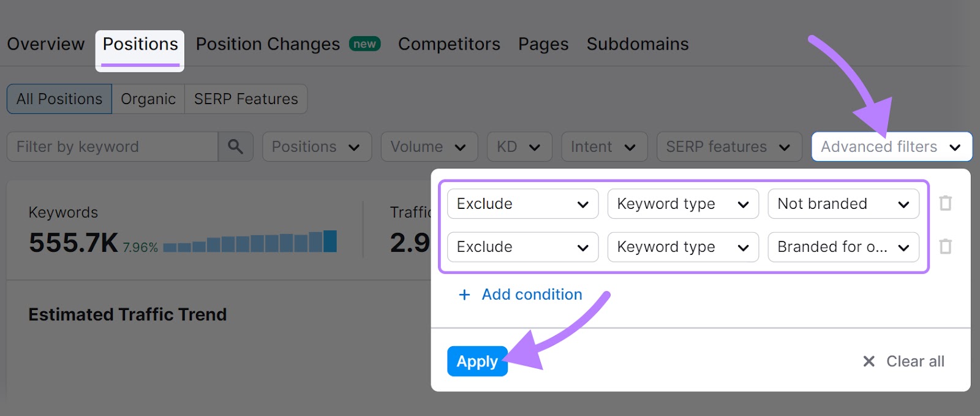This screenshot has width=980, height=416.
Task: Select the Organic segment
Action: [x=148, y=99]
